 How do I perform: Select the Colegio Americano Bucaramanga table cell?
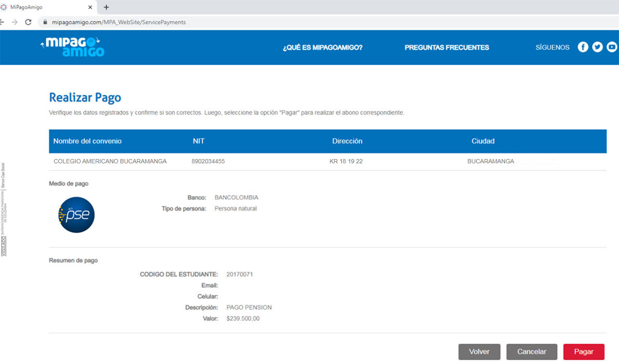click(x=110, y=161)
